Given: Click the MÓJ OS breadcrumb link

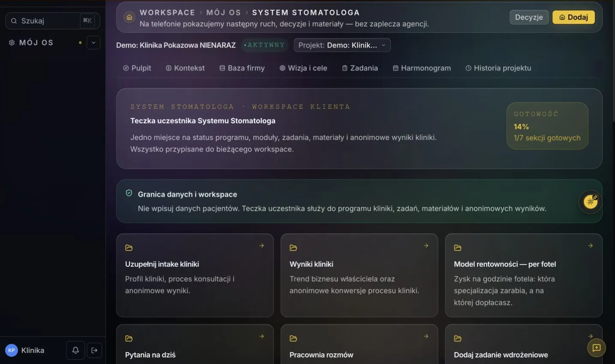Looking at the screenshot, I should 223,12.
